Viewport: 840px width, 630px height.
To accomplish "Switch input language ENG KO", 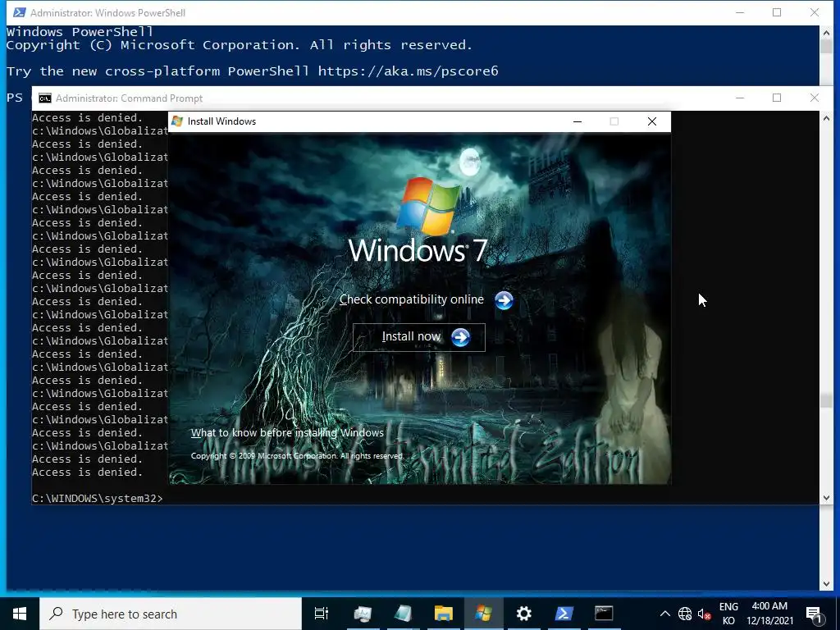I will [728, 614].
